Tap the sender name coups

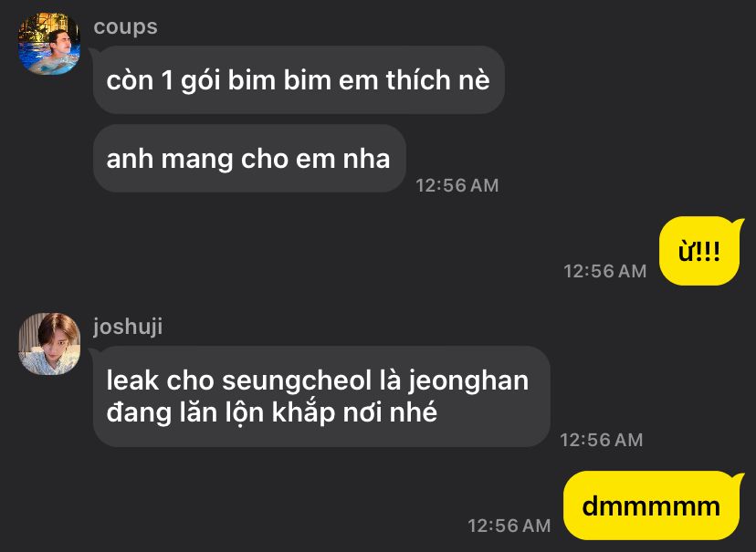tap(125, 27)
